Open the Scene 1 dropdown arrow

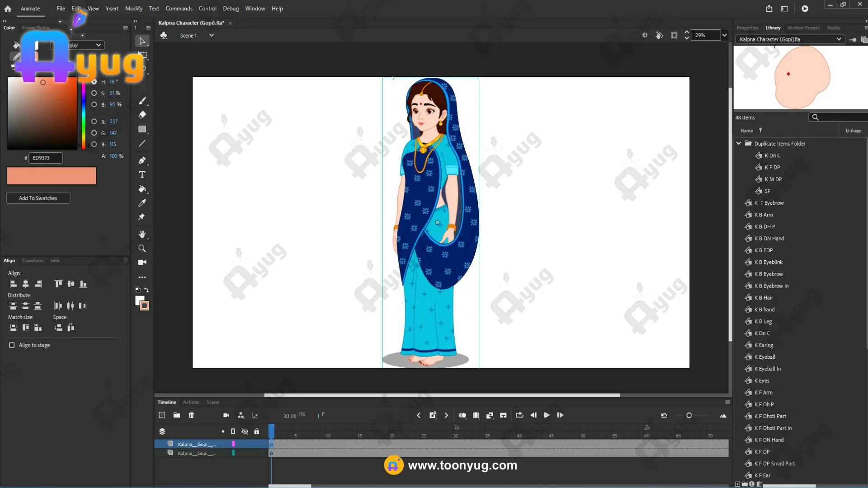click(x=212, y=35)
